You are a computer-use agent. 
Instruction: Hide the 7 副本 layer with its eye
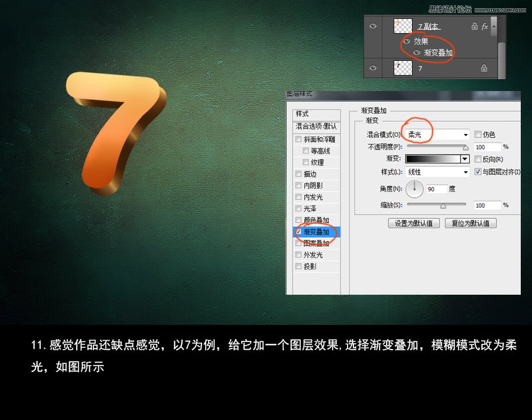[373, 26]
